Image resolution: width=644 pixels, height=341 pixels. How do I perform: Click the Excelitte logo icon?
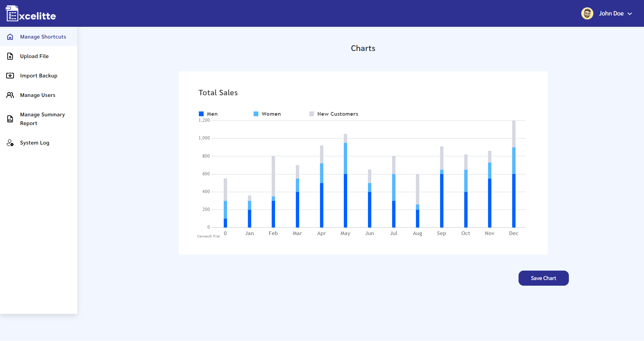click(13, 13)
